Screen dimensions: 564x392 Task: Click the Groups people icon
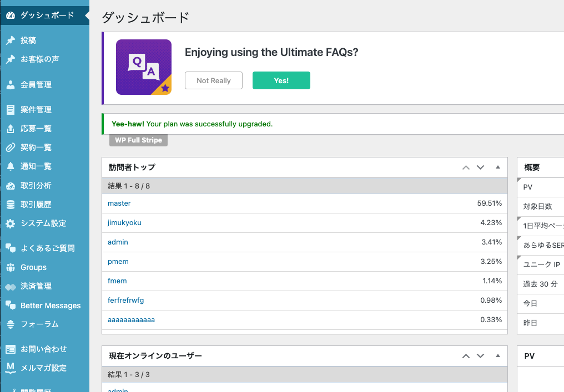pos(11,267)
